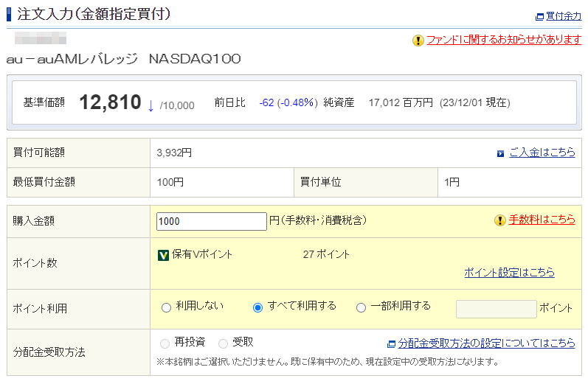Click the blue down-arrow beside 12,810 price
The height and width of the screenshot is (384, 588).
[x=151, y=105]
